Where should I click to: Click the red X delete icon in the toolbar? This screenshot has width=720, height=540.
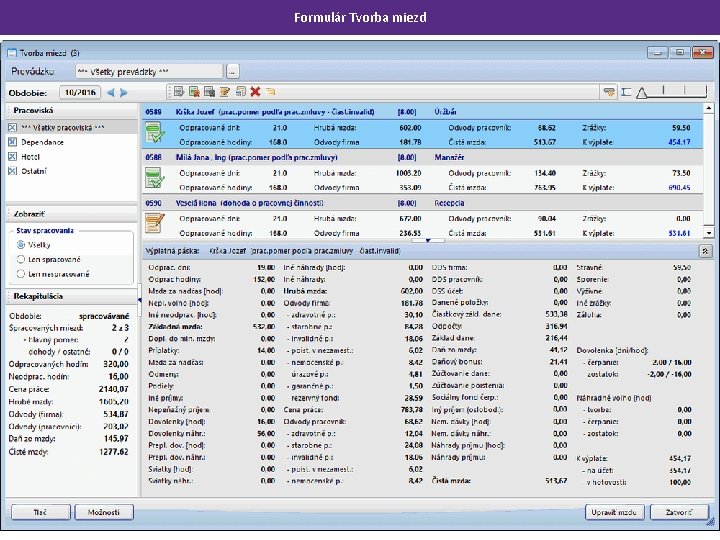point(255,92)
